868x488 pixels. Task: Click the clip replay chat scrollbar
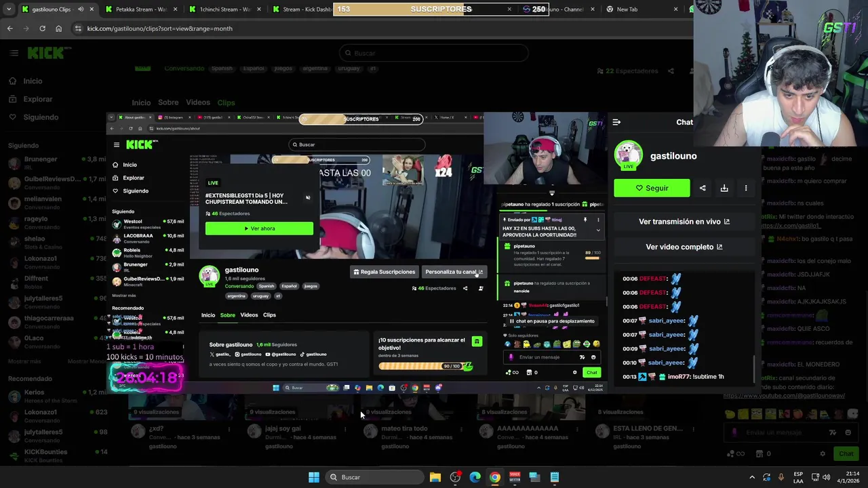click(x=753, y=369)
